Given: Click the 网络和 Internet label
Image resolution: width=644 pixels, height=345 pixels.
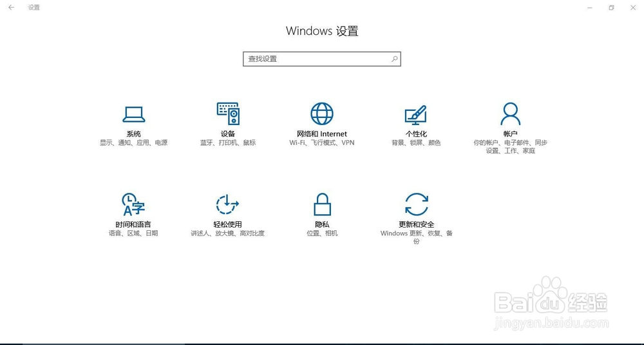Looking at the screenshot, I should click(x=322, y=134).
